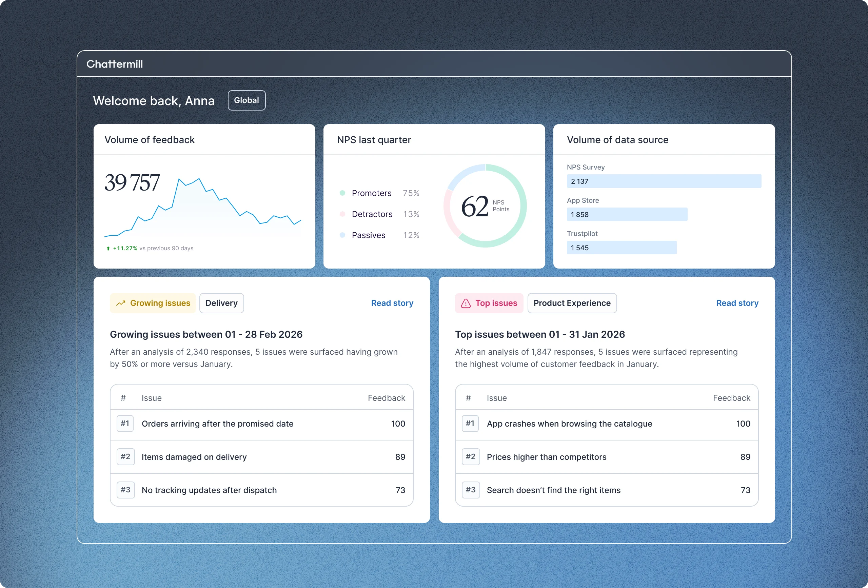The width and height of the screenshot is (868, 588).
Task: Click #3 badge beside Search doesn't find row
Action: pos(471,490)
